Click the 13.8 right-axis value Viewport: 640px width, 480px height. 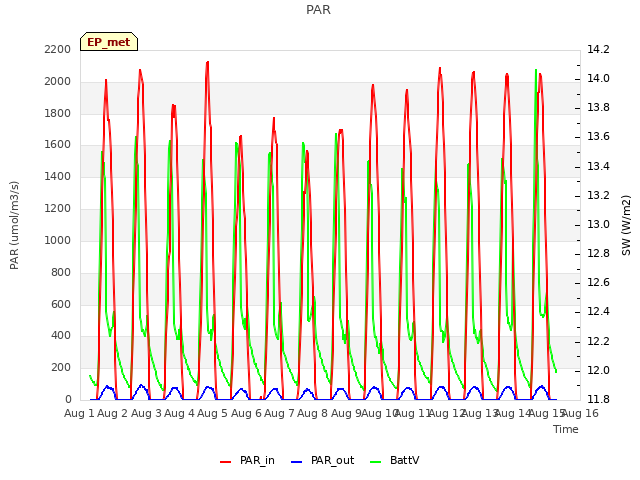(598, 107)
